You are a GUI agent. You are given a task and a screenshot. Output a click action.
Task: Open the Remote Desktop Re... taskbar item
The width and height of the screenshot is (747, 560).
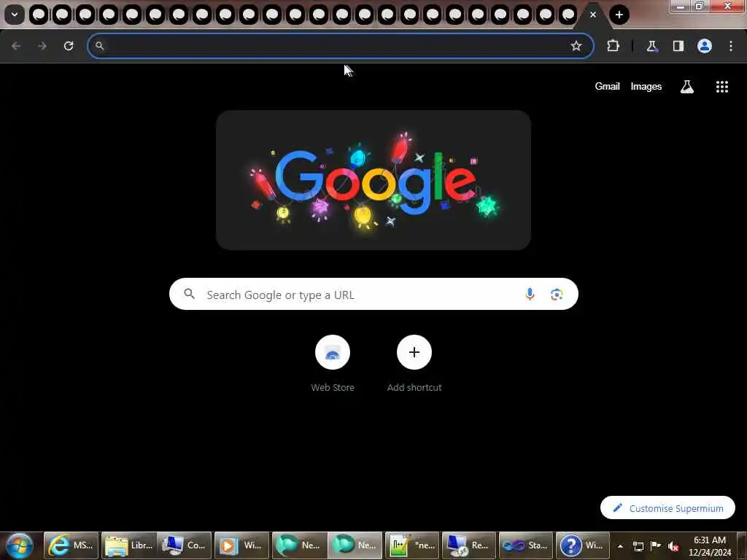[469, 545]
